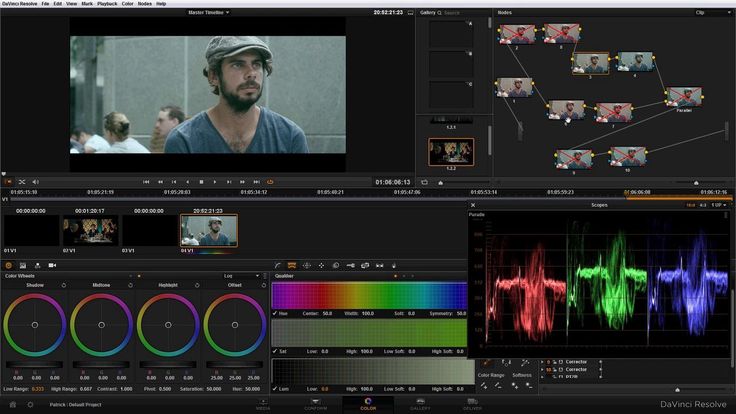Image resolution: width=736 pixels, height=414 pixels.
Task: Click the qualifier eyedropper picker tool
Action: (x=487, y=362)
